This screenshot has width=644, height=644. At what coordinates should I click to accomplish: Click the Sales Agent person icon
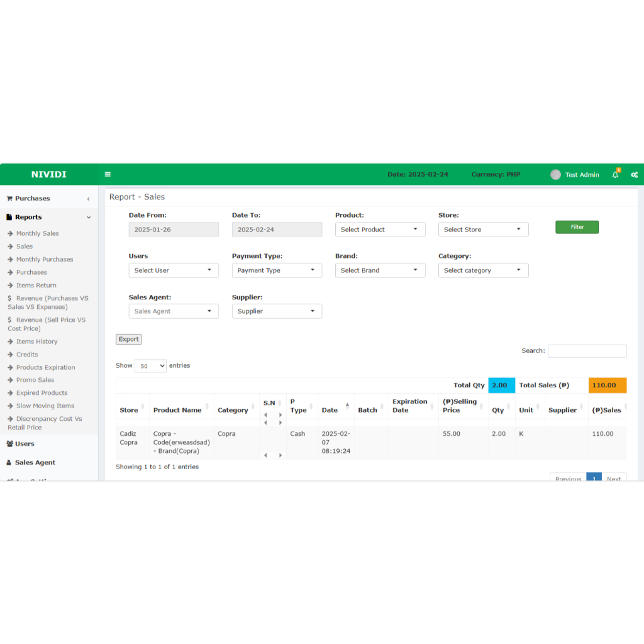[9, 463]
